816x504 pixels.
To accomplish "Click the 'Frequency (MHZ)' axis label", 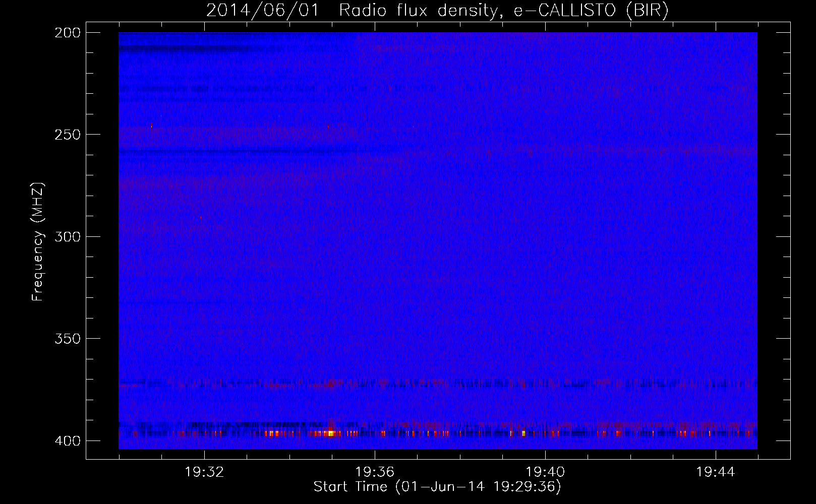I will tap(38, 241).
